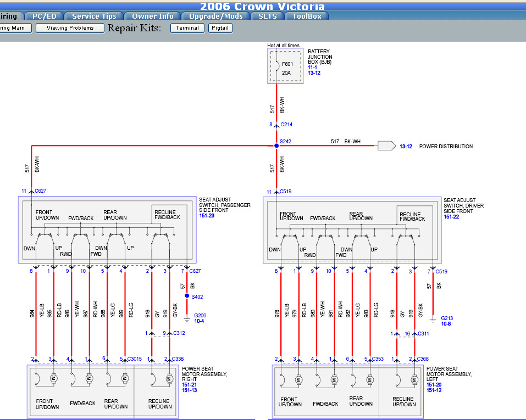This screenshot has height=420, width=526.
Task: Open connector C338 link
Action: click(178, 359)
